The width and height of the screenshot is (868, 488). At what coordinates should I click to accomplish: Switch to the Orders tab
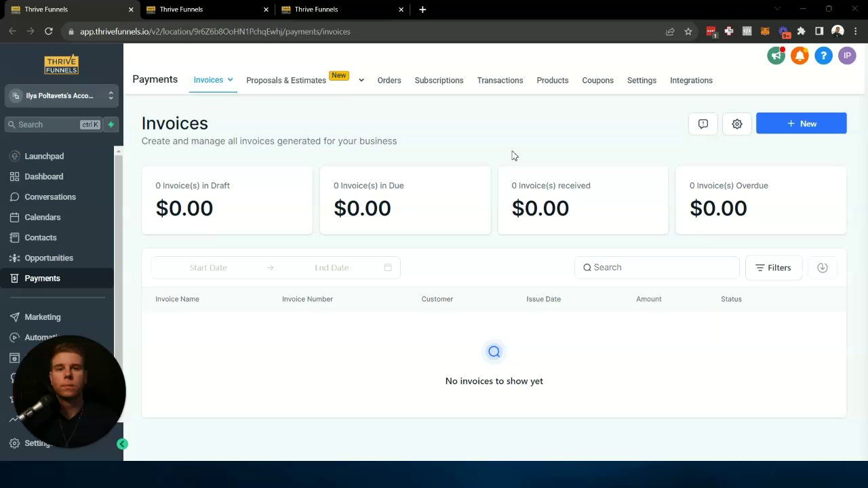click(x=389, y=80)
